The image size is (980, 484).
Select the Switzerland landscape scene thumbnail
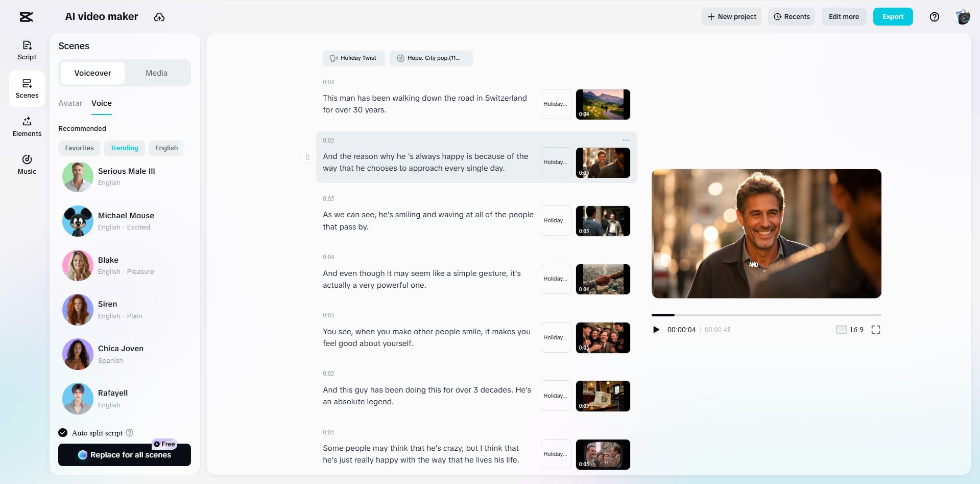pos(603,104)
